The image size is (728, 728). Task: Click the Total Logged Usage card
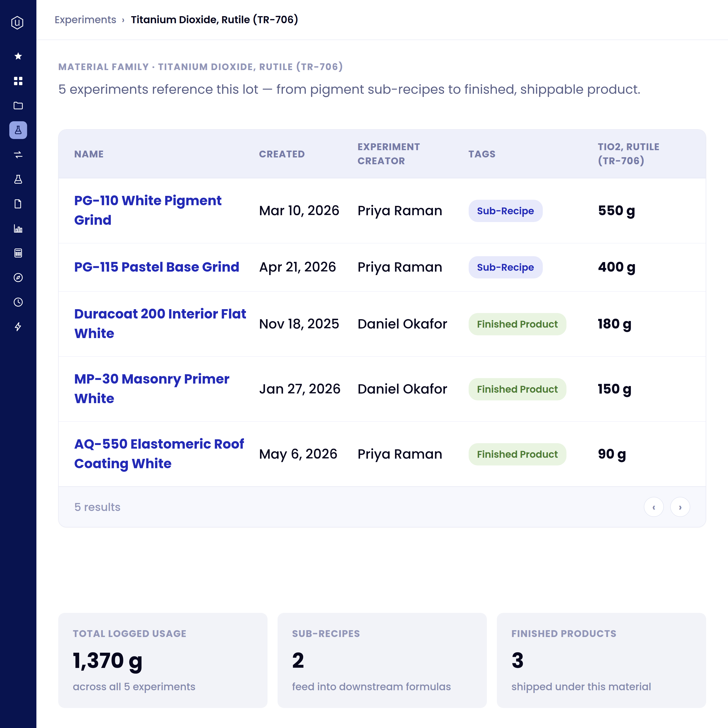(x=163, y=660)
